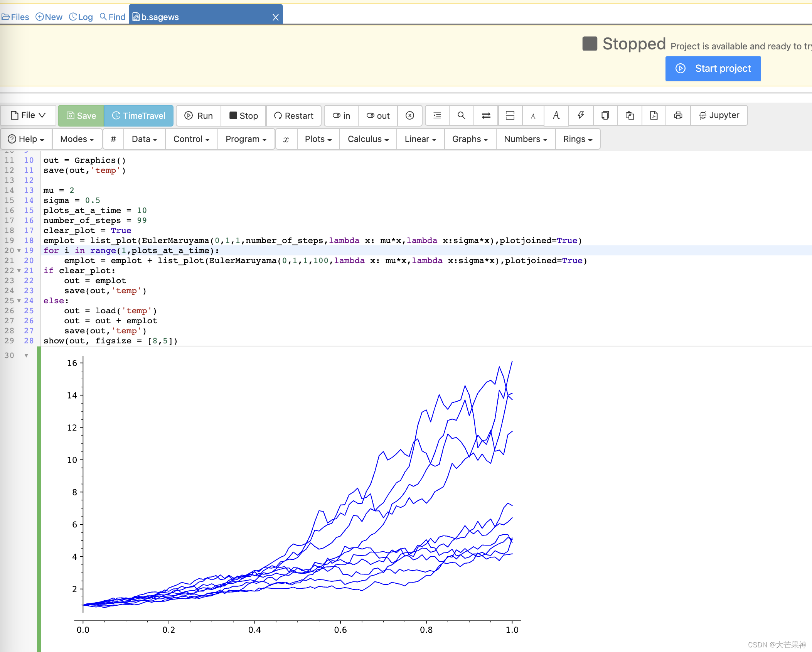Expand the Calculus dropdown
Screen dimensions: 812x652
click(368, 139)
